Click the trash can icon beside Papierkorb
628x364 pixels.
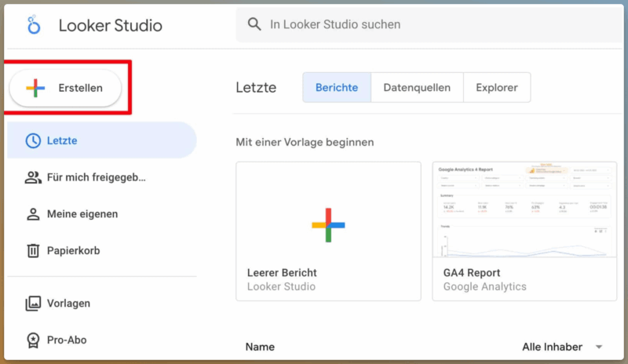[33, 251]
